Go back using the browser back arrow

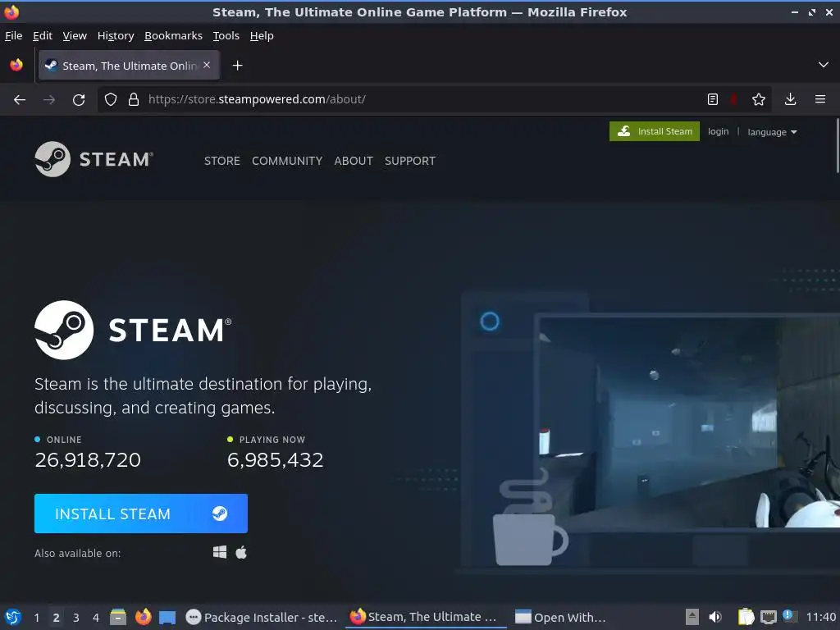20,99
